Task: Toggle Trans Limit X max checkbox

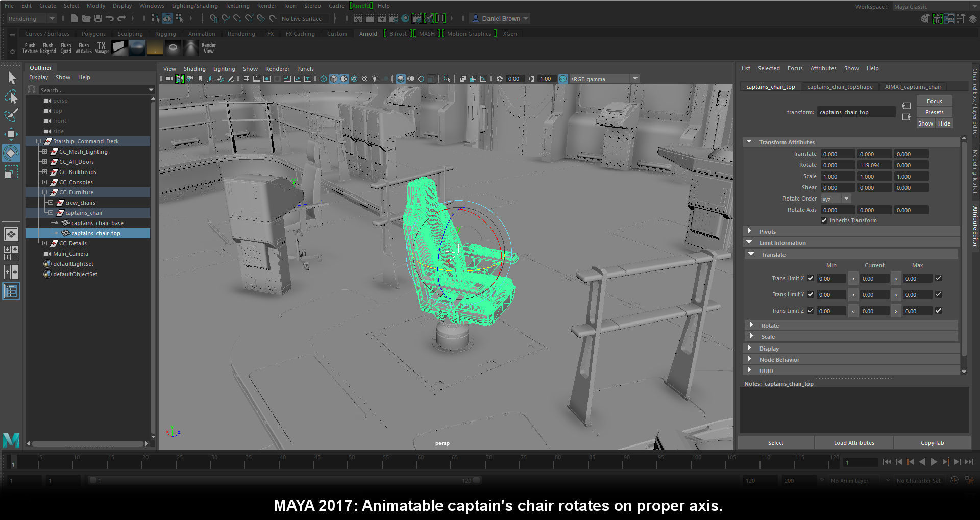Action: tap(938, 278)
